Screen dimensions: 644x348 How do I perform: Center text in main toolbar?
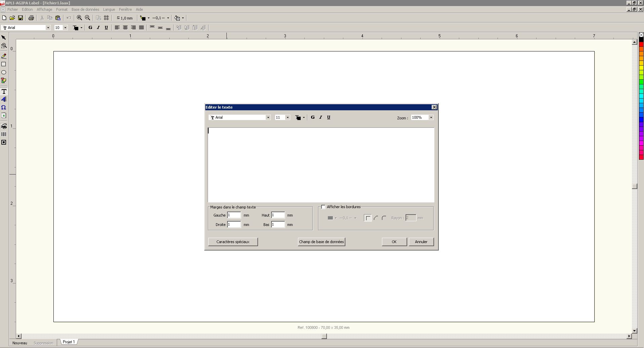[x=125, y=28]
